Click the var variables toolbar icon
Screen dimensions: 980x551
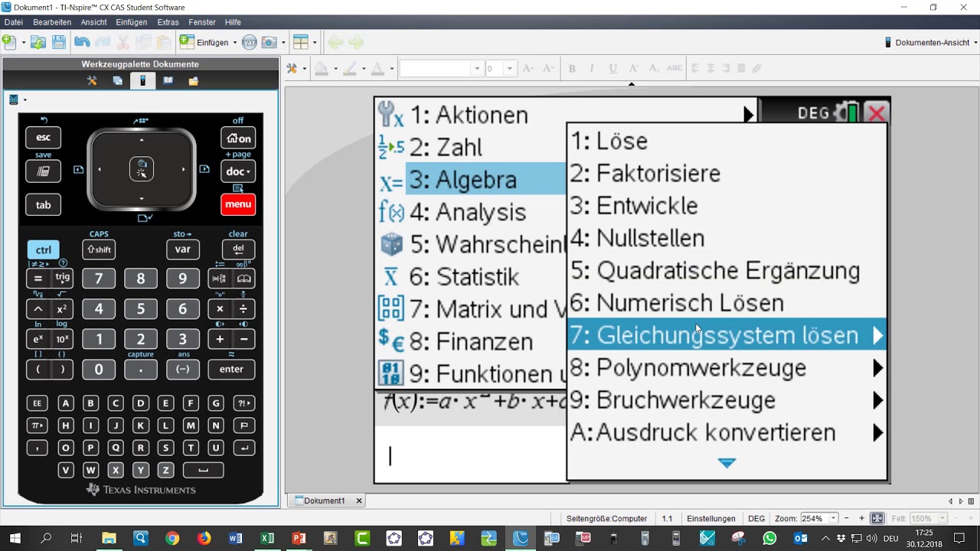(x=249, y=43)
